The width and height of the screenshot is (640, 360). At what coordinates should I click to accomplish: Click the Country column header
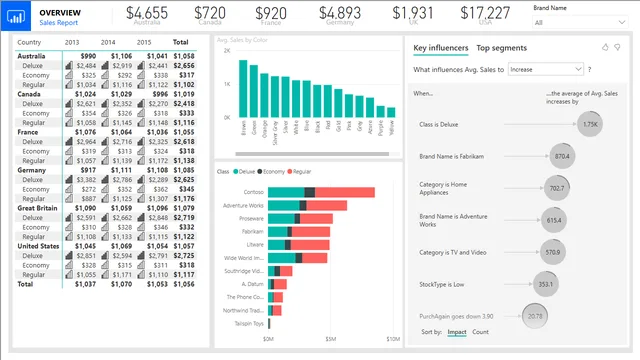(x=29, y=42)
